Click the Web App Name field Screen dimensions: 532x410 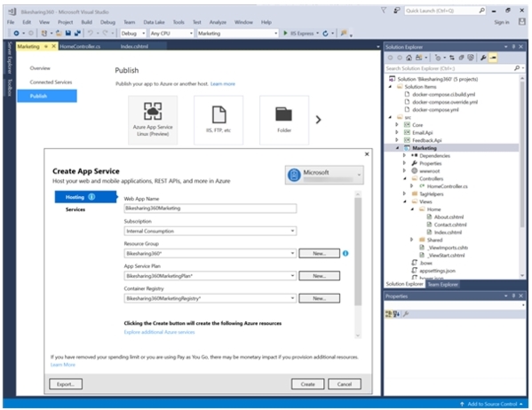210,209
